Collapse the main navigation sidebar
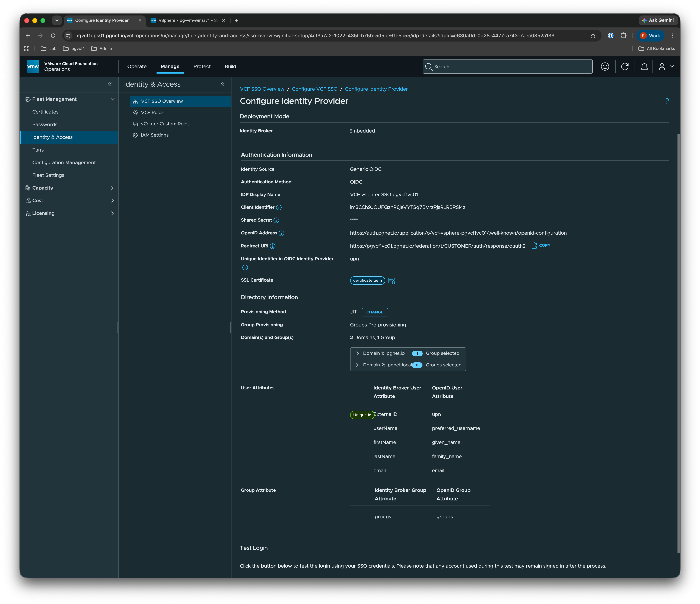This screenshot has width=700, height=604. [x=109, y=84]
